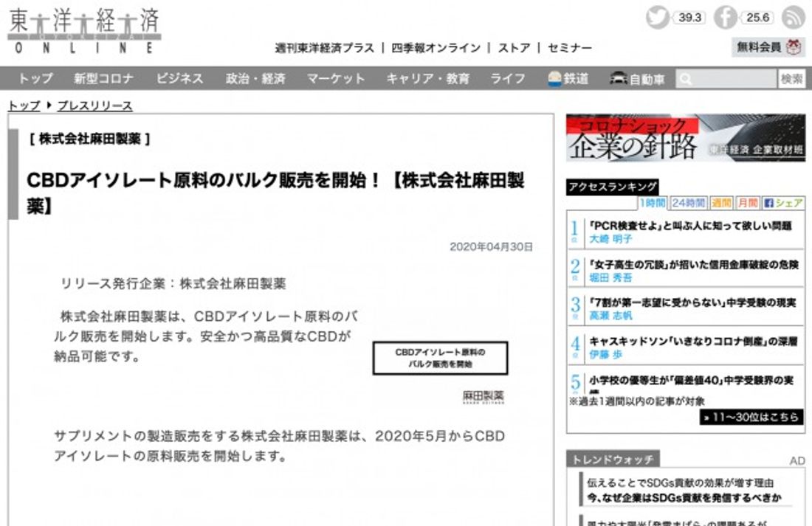Viewport: 812px width, 526px height.
Task: Click the Twitter count 39.3
Action: point(689,18)
